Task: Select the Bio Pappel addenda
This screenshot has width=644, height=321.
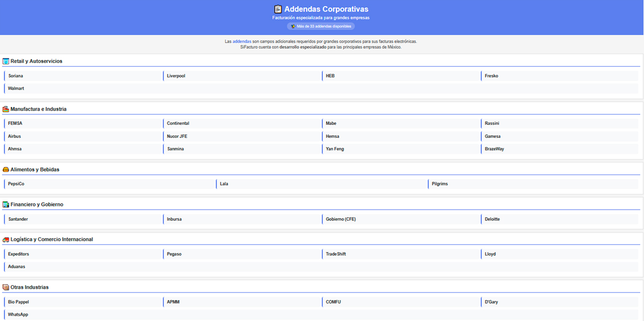Action: pos(18,302)
